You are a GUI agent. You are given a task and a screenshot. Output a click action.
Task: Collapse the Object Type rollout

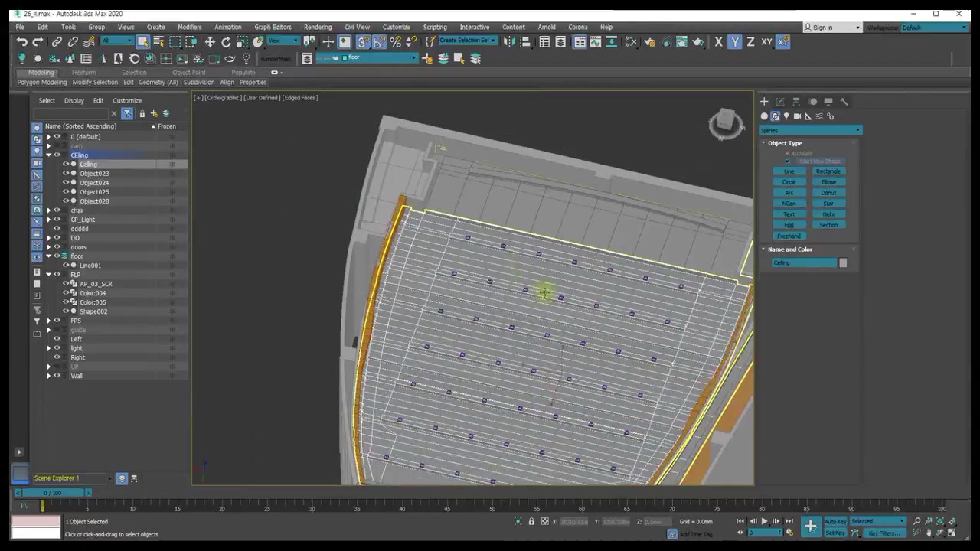pos(763,143)
